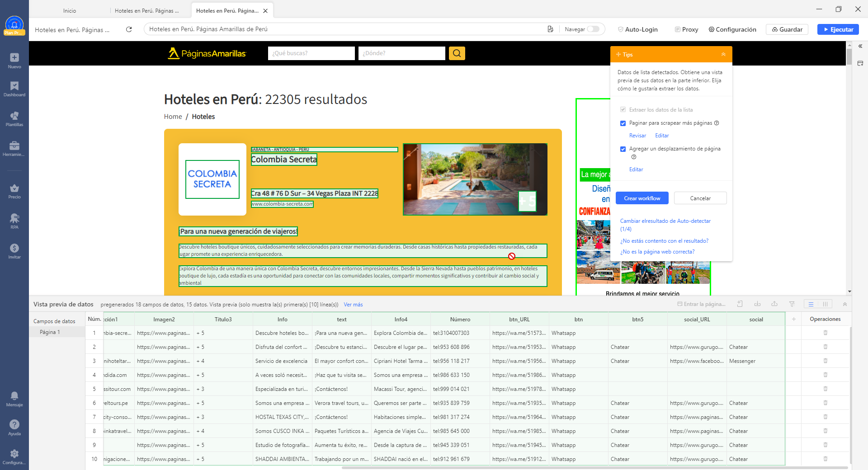
Task: Click the export upload icon in preview toolbar
Action: point(774,304)
